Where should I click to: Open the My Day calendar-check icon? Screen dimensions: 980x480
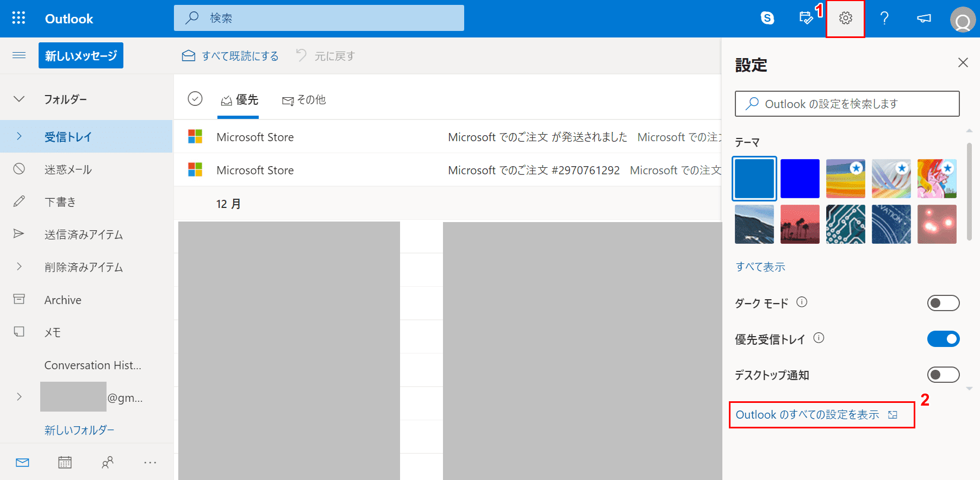(x=806, y=18)
